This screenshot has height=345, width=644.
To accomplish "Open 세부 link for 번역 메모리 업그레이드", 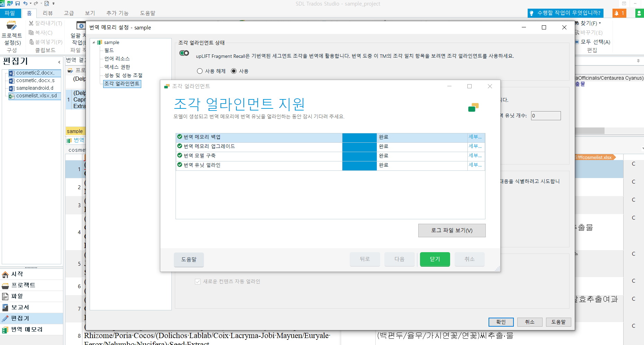I will [x=475, y=146].
